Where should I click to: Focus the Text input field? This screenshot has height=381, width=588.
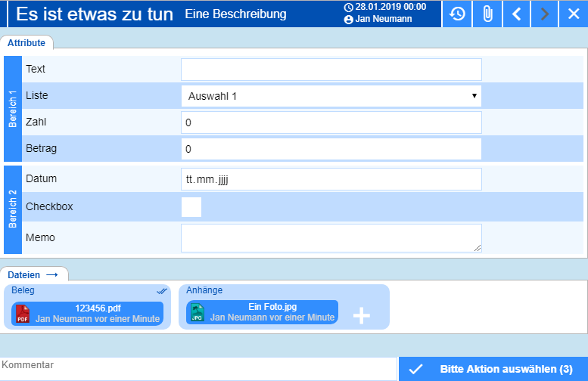[331, 70]
